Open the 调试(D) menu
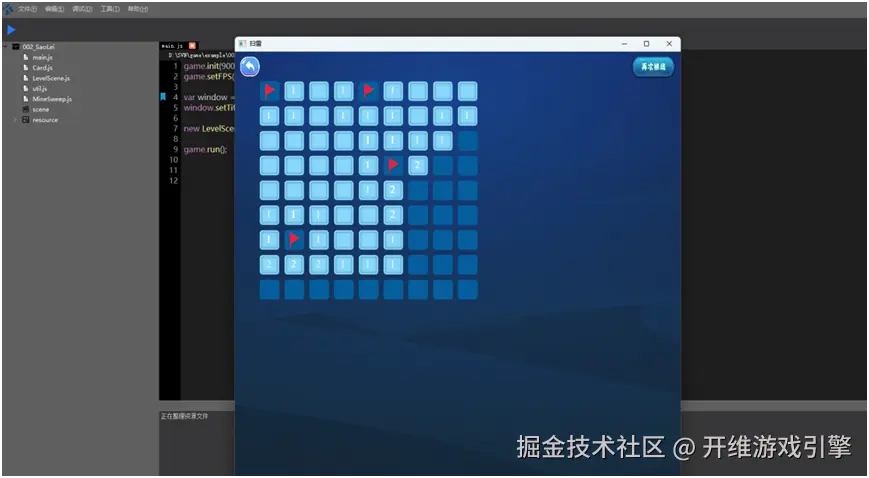 point(82,9)
